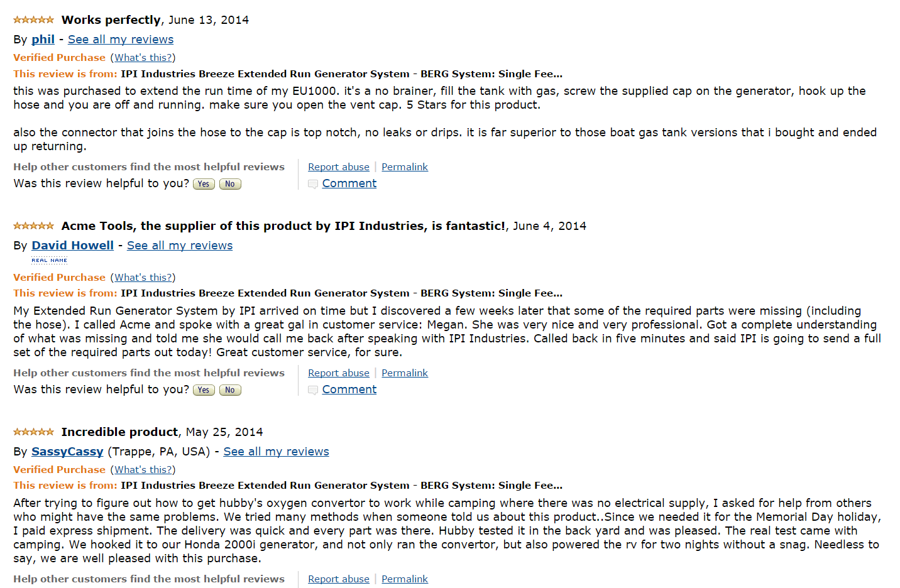Image resolution: width=900 pixels, height=588 pixels.
Task: Vote Yes on phil's review helpfulness
Action: coord(204,184)
